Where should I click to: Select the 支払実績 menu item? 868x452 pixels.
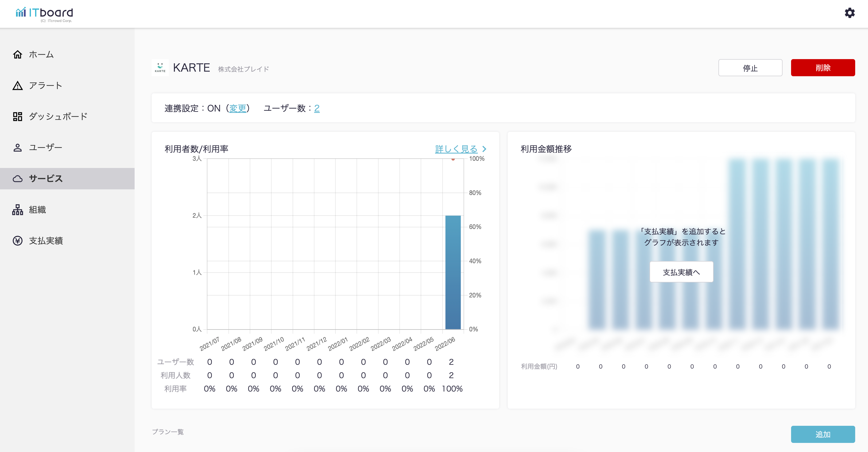tap(46, 241)
